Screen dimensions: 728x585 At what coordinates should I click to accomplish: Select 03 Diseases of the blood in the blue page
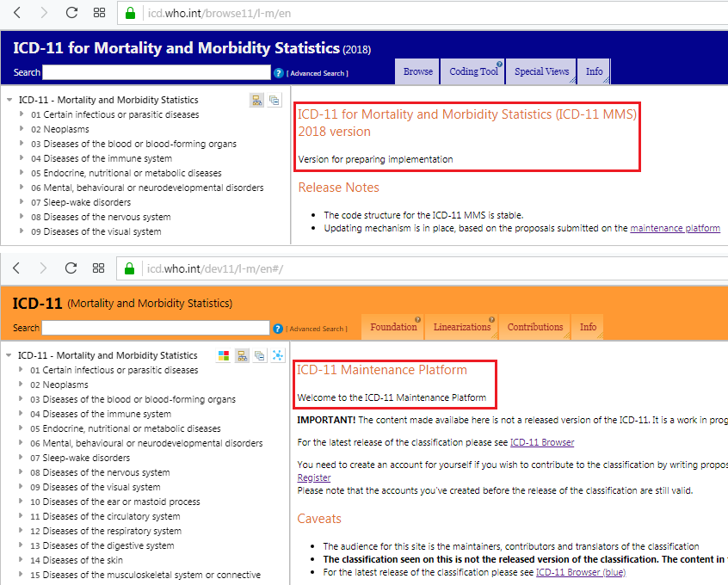click(x=133, y=144)
